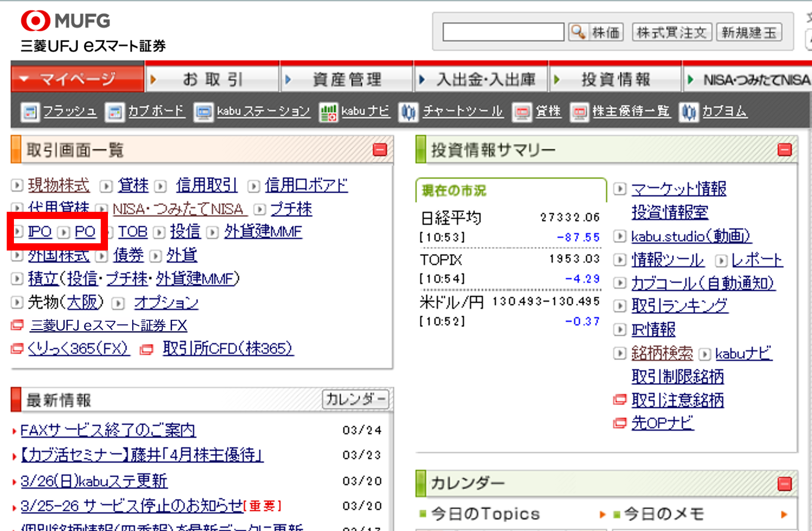The height and width of the screenshot is (531, 812).
Task: Open the カブコール(自動通知) link
Action: (704, 283)
